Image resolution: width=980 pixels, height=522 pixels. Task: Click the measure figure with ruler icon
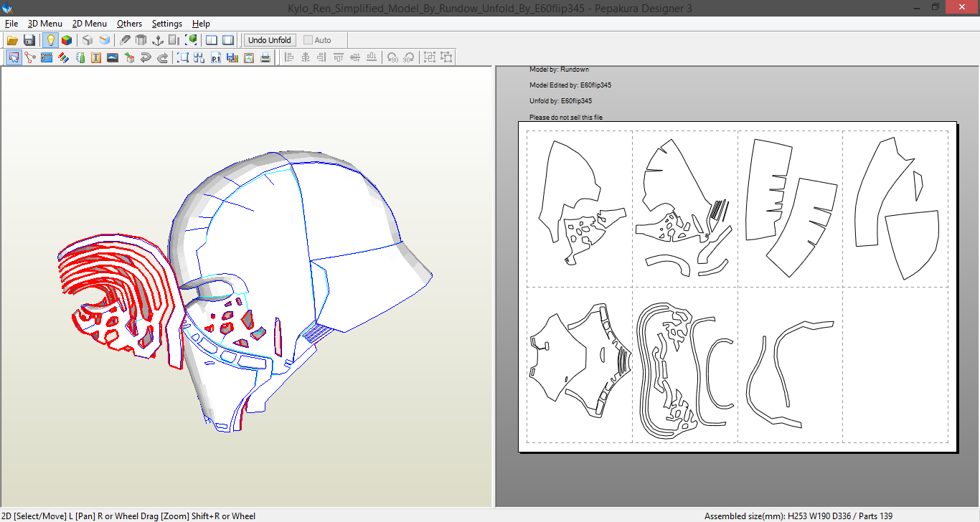tap(80, 57)
